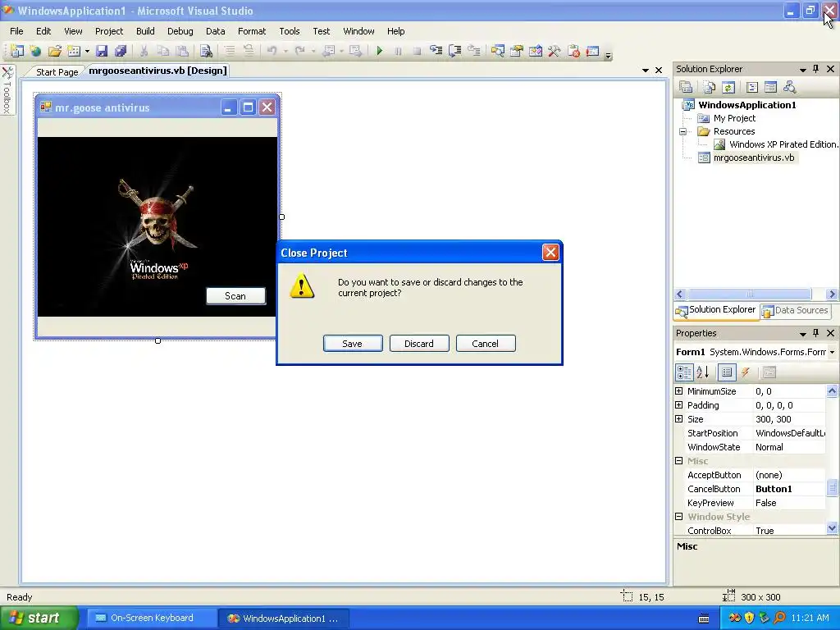Click the Properties grid scroll-down arrow

point(832,527)
